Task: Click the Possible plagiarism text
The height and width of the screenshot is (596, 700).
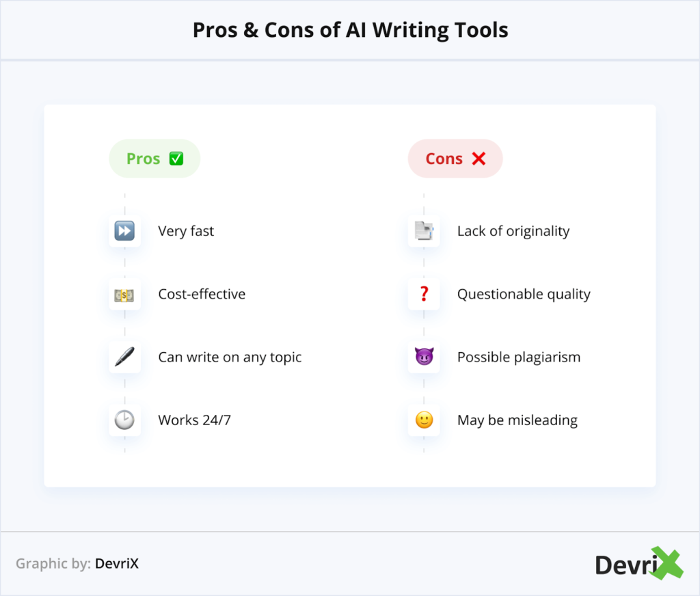Action: [519, 357]
